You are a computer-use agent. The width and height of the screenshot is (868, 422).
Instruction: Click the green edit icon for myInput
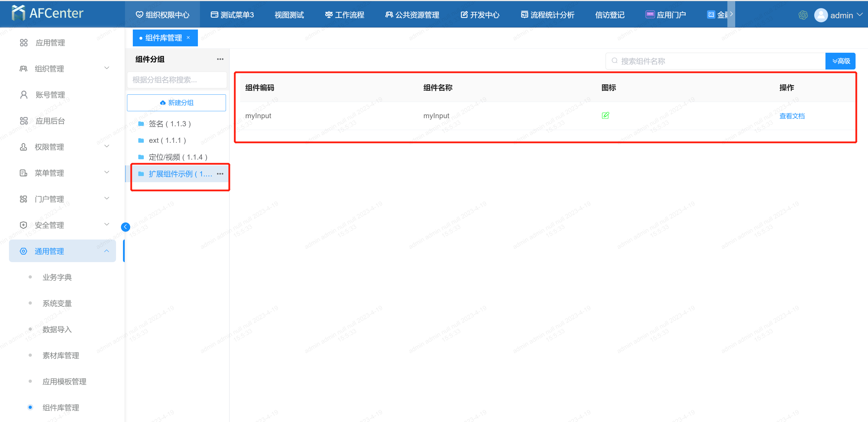tap(605, 116)
